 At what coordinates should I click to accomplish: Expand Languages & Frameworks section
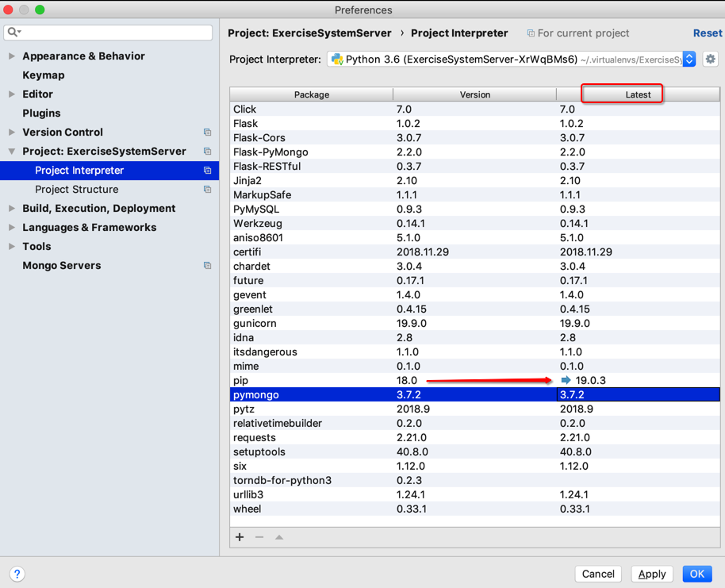(x=12, y=227)
